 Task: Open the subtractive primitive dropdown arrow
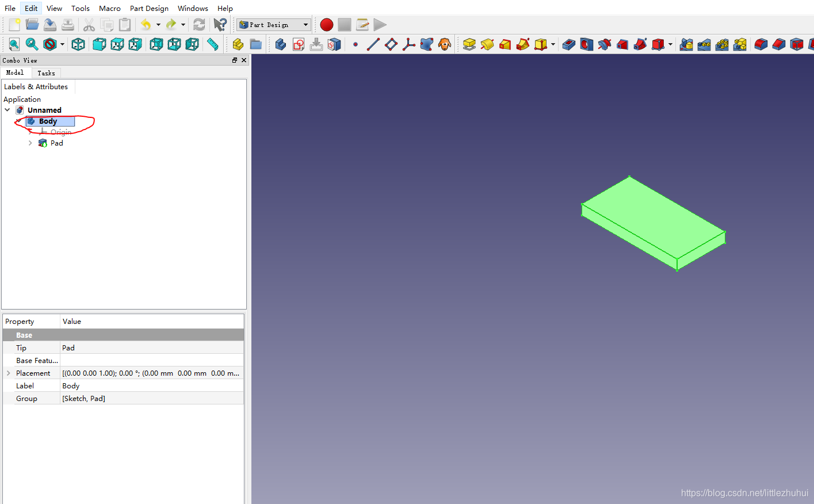pos(670,44)
